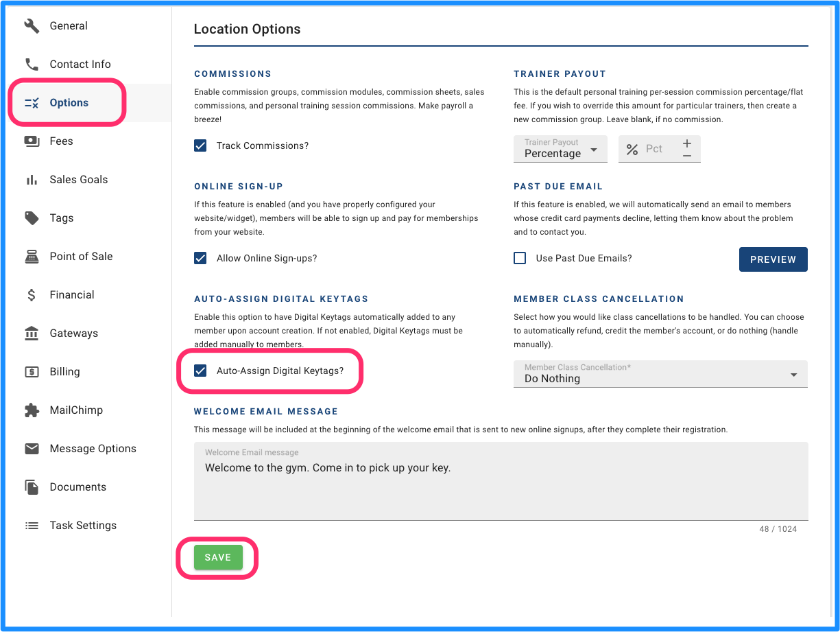Viewport: 840px width, 632px height.
Task: Click the PREVIEW button
Action: (773, 259)
